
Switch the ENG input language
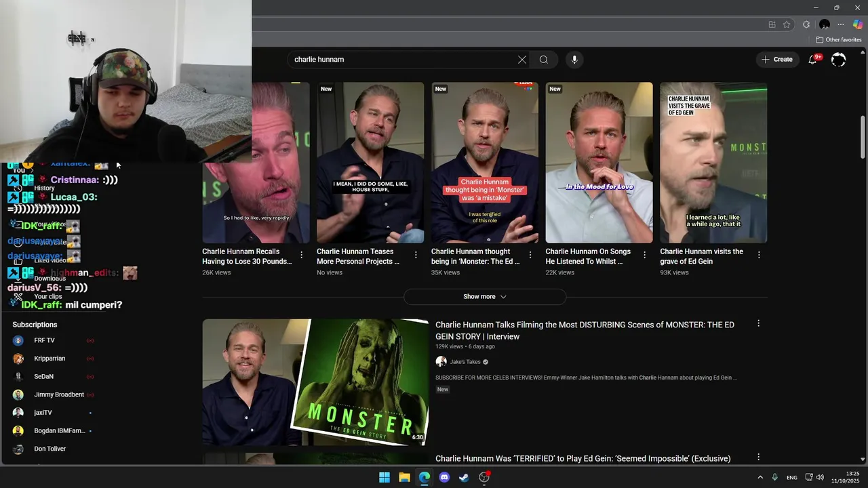[792, 478]
